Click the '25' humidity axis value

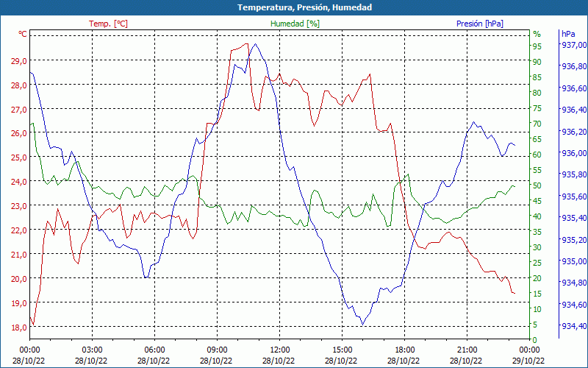[x=537, y=263]
